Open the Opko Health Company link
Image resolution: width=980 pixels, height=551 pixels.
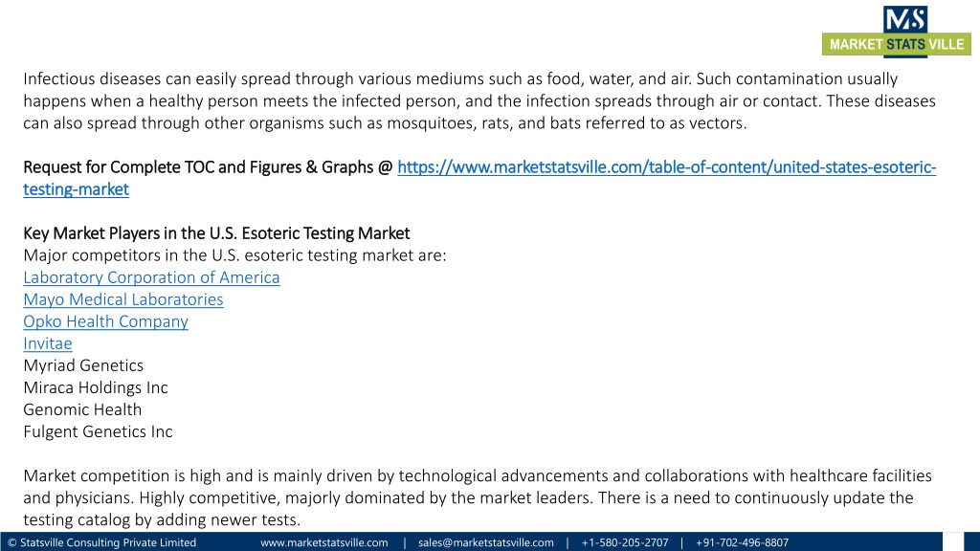click(105, 321)
